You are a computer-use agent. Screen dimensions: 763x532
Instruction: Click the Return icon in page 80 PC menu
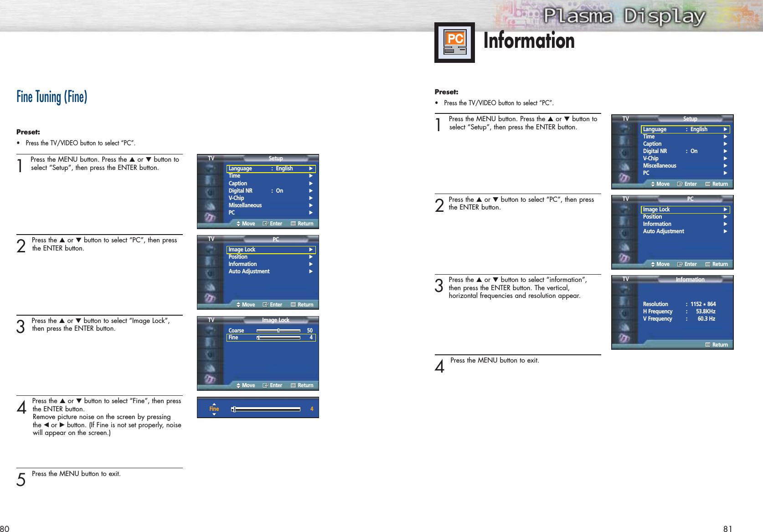[294, 305]
